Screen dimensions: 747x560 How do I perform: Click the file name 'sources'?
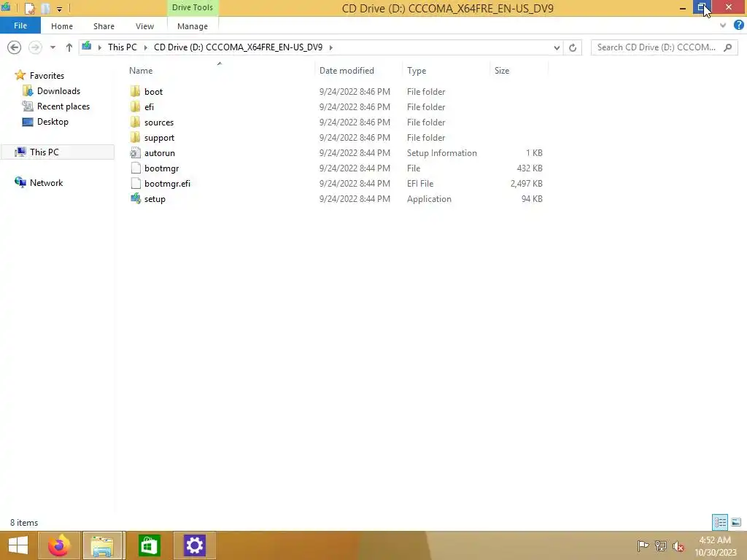[158, 122]
